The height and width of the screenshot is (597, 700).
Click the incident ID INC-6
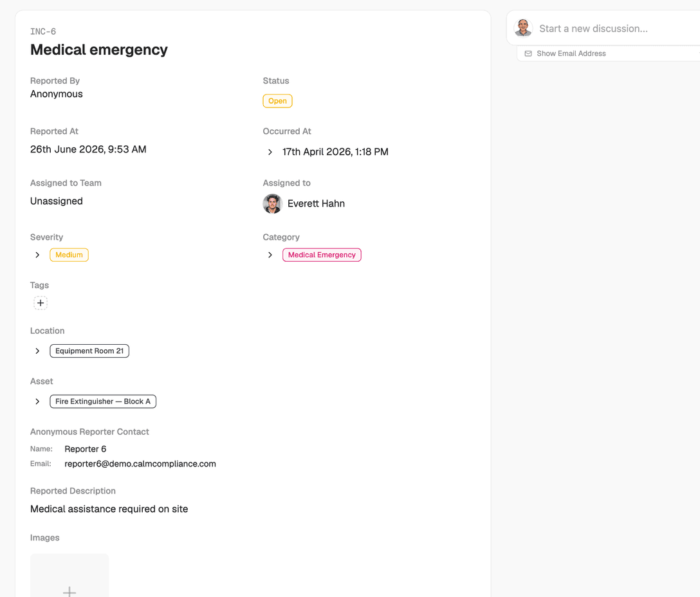click(43, 32)
